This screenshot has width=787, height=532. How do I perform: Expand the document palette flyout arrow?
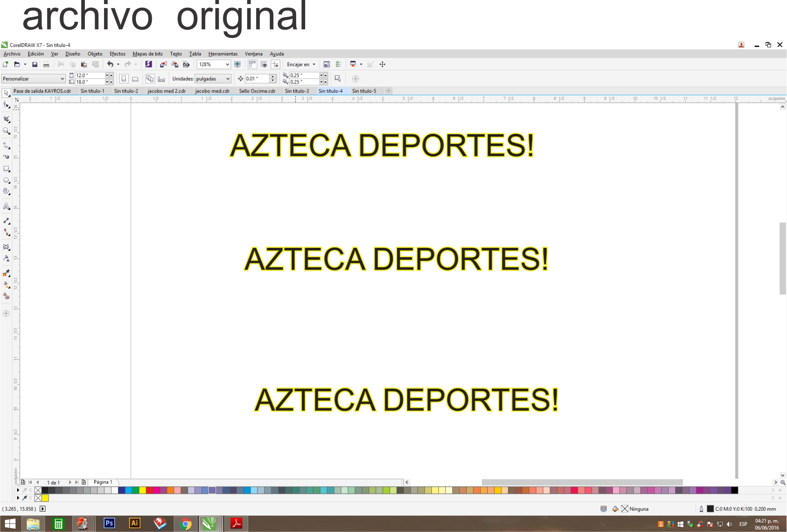click(x=18, y=498)
